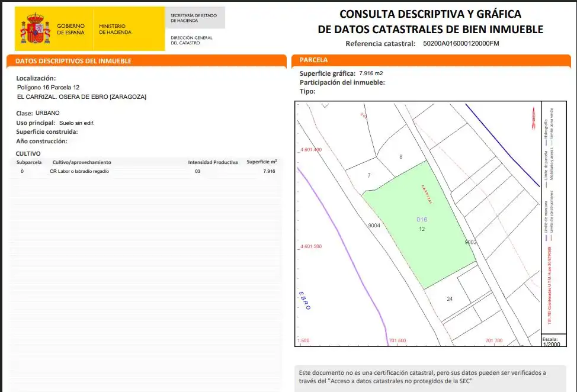This screenshot has height=392, width=577.
Task: Click the 'CULTIVO' table heading
Action: tap(28, 154)
